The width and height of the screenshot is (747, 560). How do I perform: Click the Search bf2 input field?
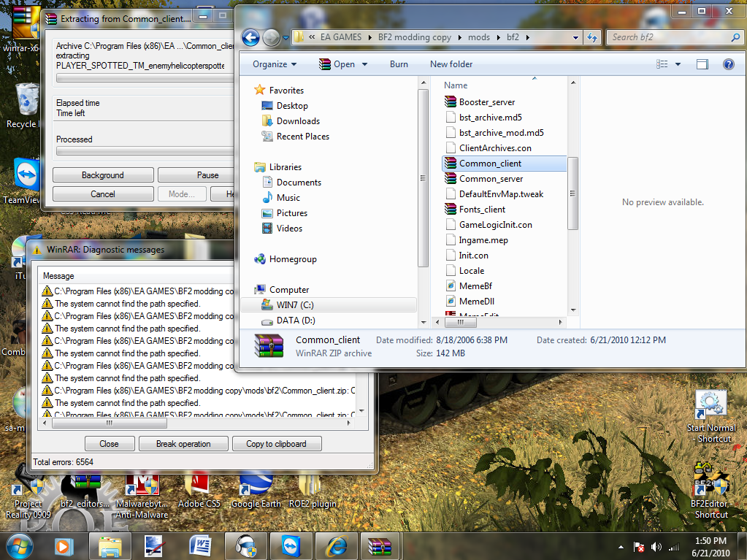(x=668, y=37)
